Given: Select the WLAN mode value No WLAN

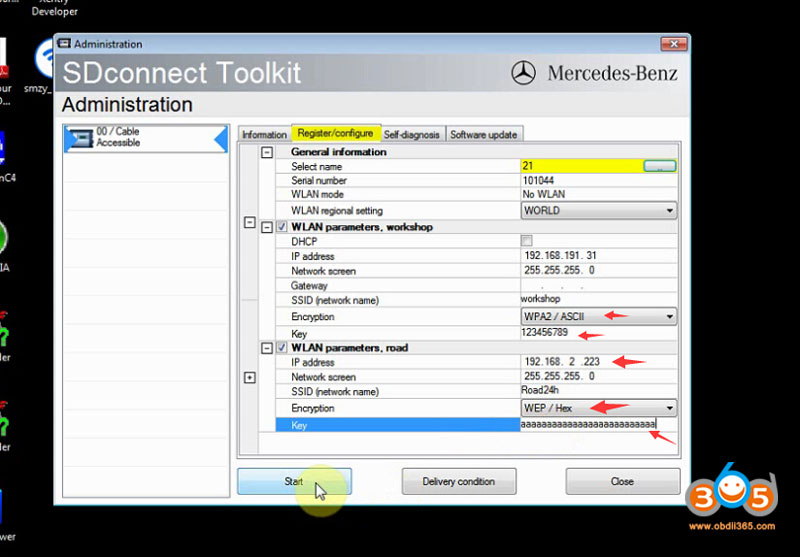Looking at the screenshot, I should (x=543, y=194).
